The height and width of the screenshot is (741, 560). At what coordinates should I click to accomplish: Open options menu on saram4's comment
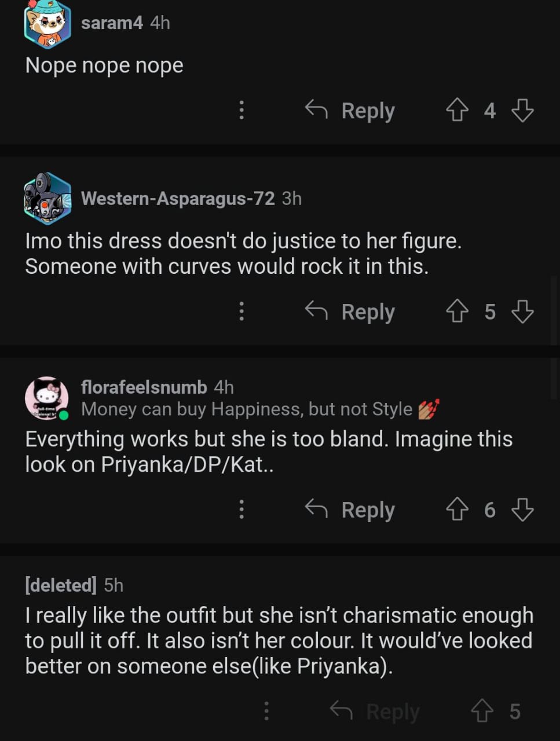click(x=241, y=110)
